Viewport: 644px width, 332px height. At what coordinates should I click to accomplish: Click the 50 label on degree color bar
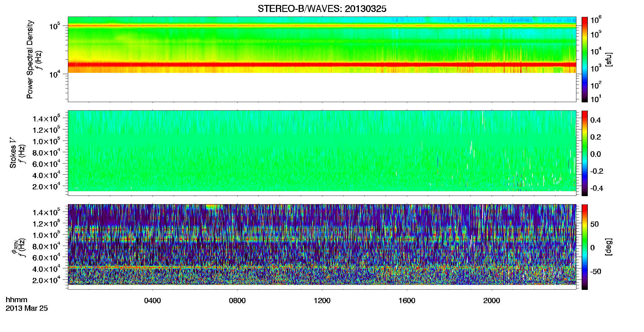(595, 224)
